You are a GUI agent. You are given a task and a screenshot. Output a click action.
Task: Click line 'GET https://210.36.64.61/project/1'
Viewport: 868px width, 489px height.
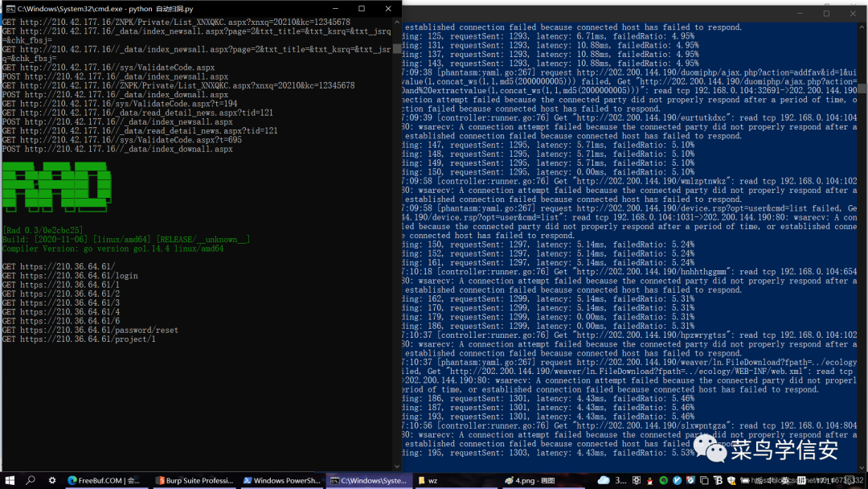pyautogui.click(x=79, y=339)
